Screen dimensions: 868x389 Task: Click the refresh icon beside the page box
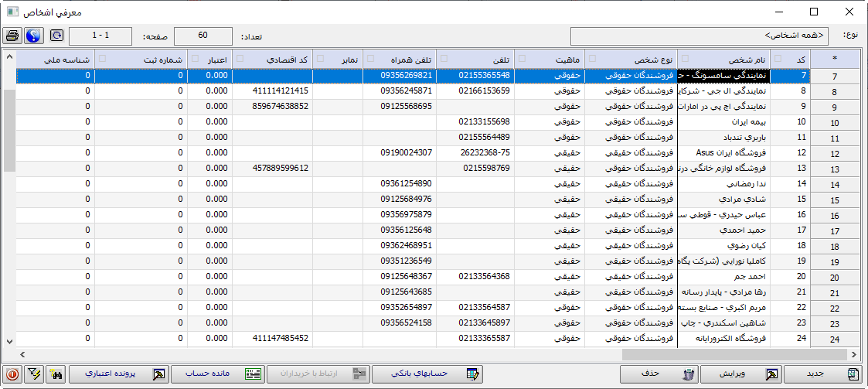click(x=57, y=36)
